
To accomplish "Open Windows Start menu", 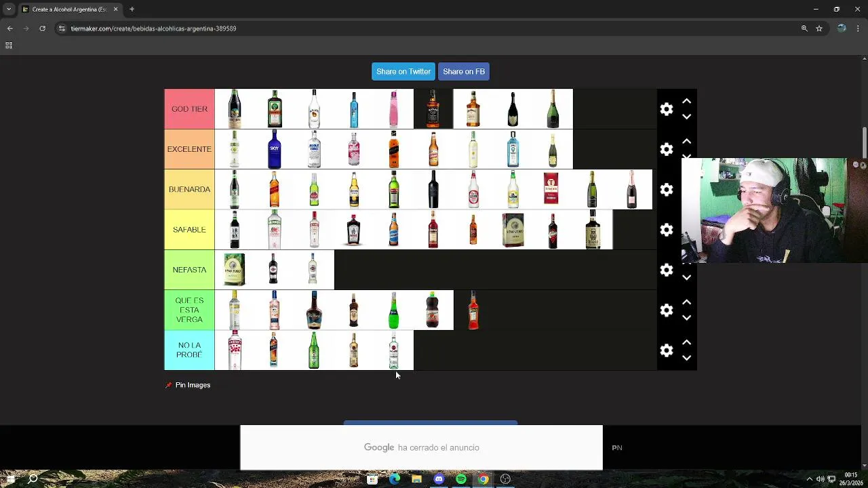I will (9, 479).
